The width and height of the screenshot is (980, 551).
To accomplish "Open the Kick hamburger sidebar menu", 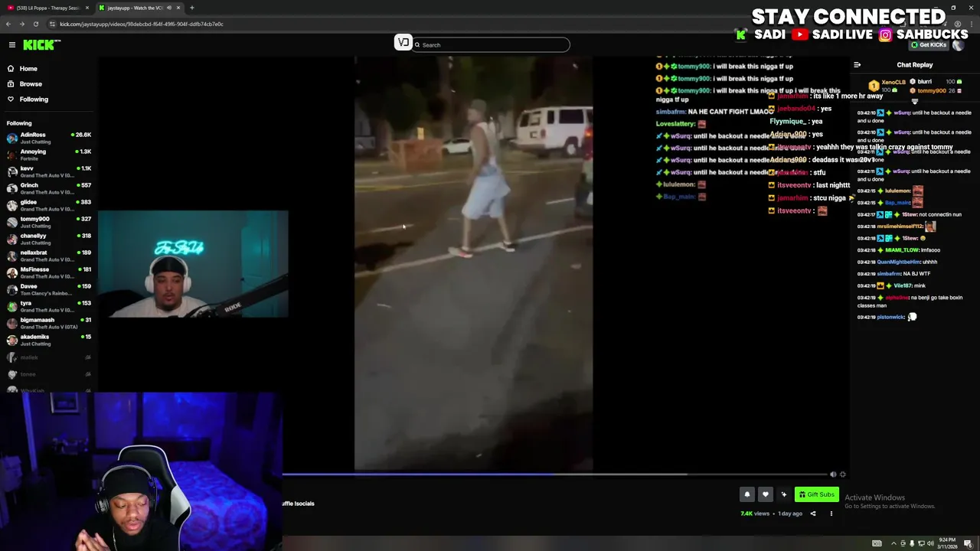I will 12,45.
